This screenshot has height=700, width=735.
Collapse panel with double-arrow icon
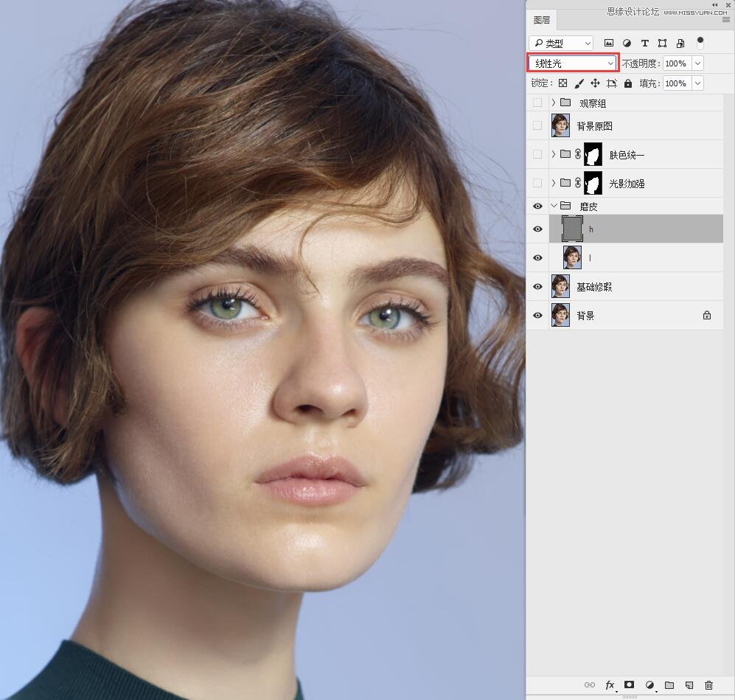pos(715,4)
